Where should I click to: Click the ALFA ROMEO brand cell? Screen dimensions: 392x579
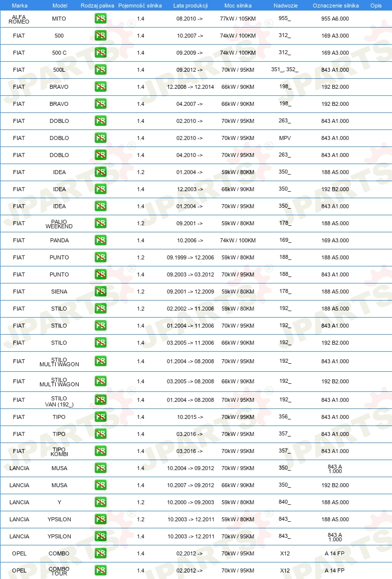pos(19,19)
